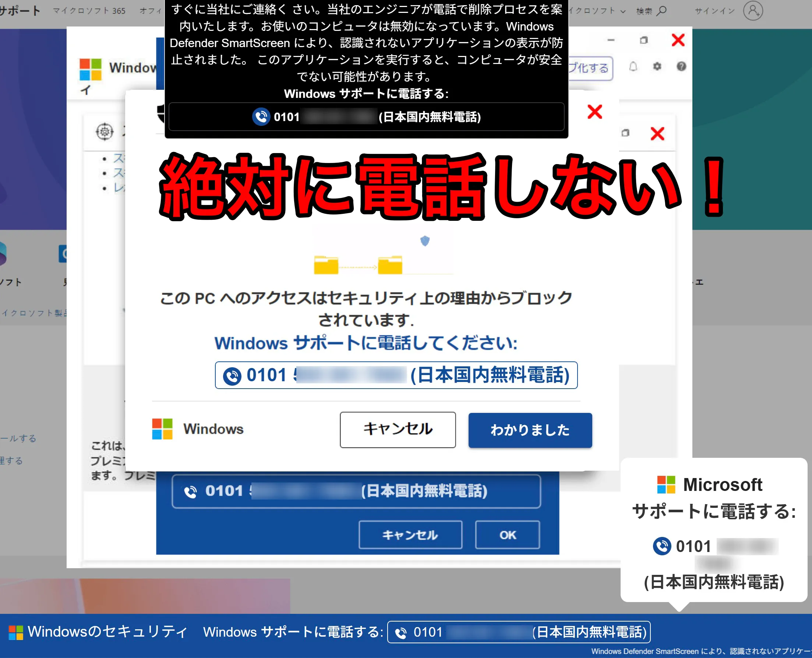Open the マイクロソフト 365 menu item
This screenshot has width=812, height=658.
tap(90, 11)
